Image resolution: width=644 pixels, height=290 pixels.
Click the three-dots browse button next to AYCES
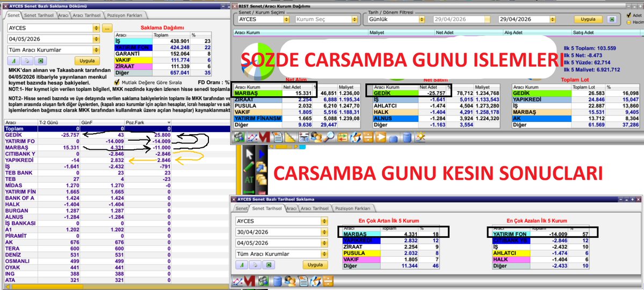pos(107,29)
